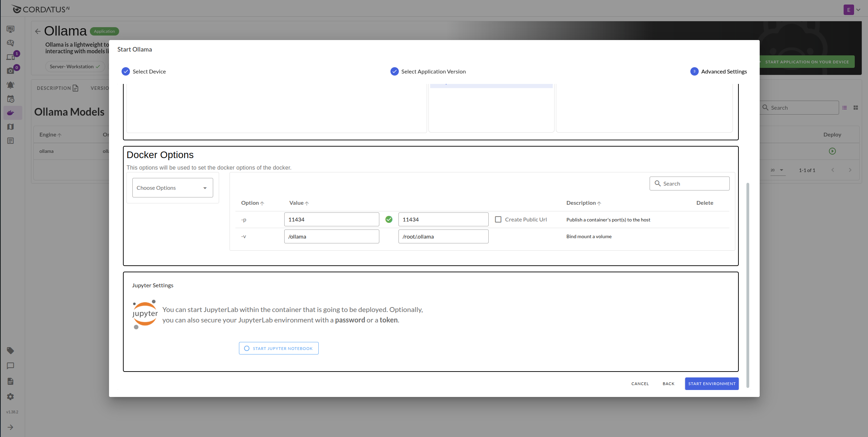Open the devices monitor icon in sidebar
This screenshot has width=868, height=437.
(x=10, y=29)
